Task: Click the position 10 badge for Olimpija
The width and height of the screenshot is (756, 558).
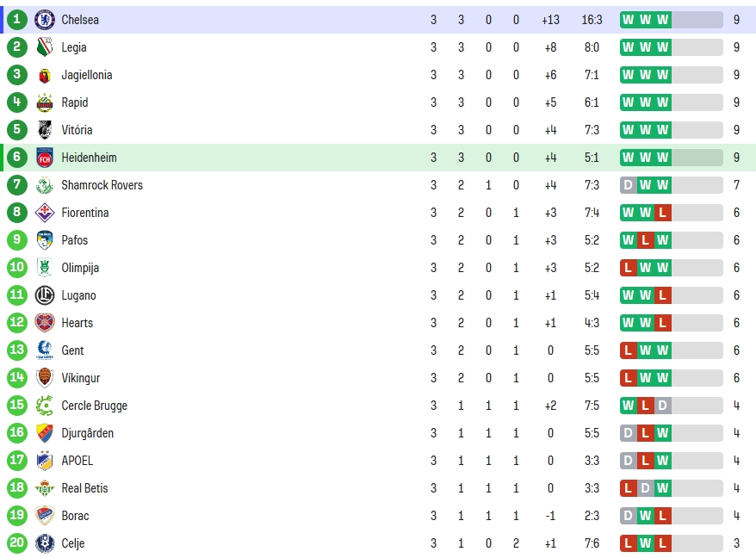Action: pos(17,267)
